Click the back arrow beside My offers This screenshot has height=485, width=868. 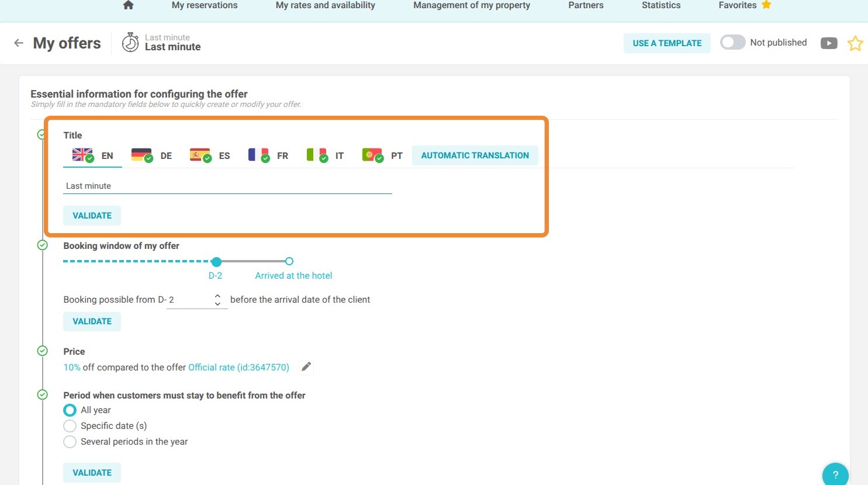[x=19, y=43]
